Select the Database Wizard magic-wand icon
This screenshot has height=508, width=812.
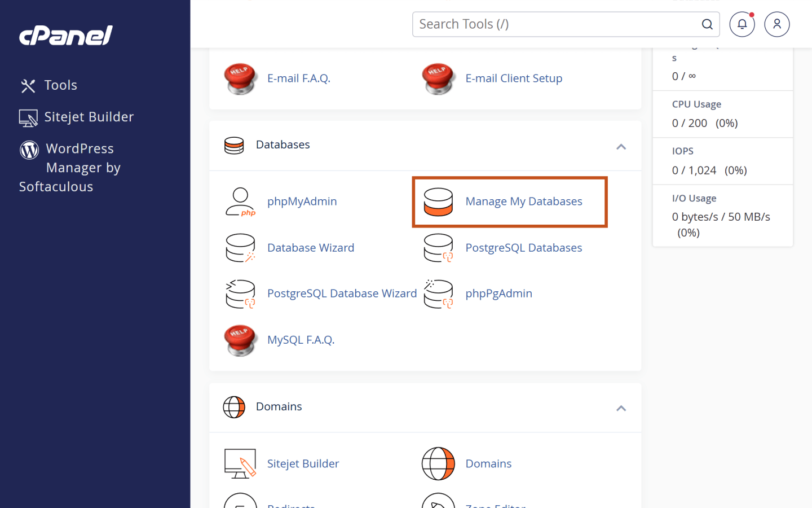[241, 247]
